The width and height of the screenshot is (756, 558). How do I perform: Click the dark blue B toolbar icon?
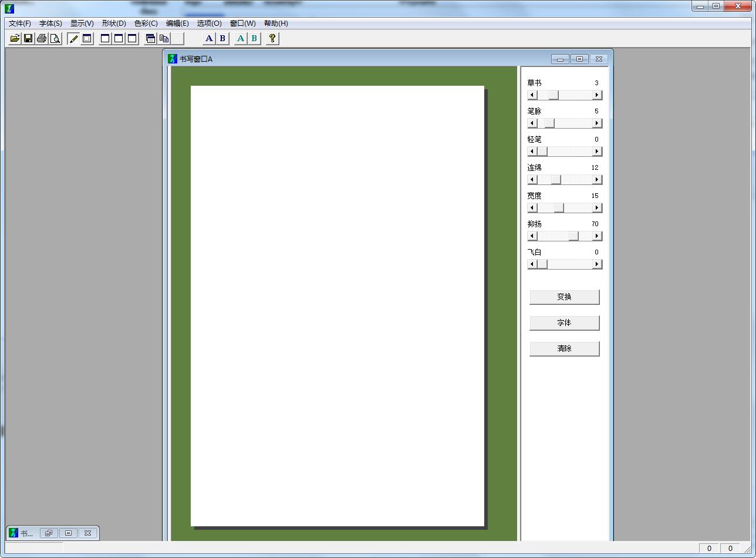tap(222, 39)
